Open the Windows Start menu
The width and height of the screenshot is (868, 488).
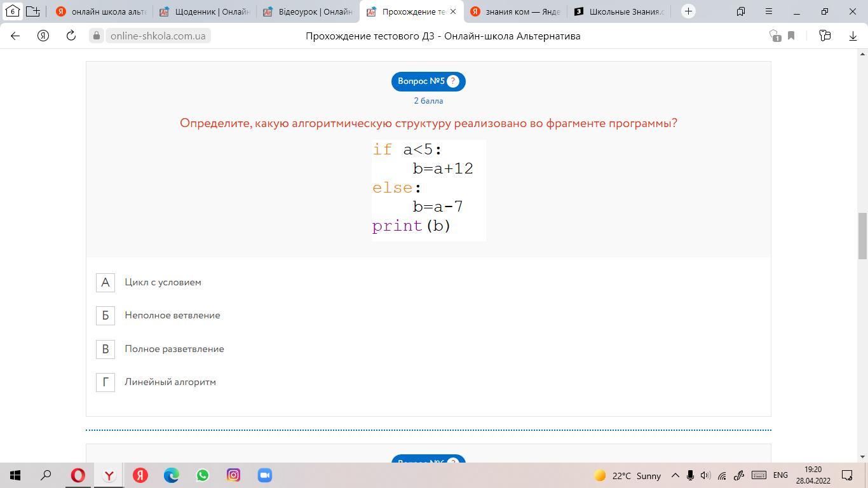pyautogui.click(x=15, y=475)
